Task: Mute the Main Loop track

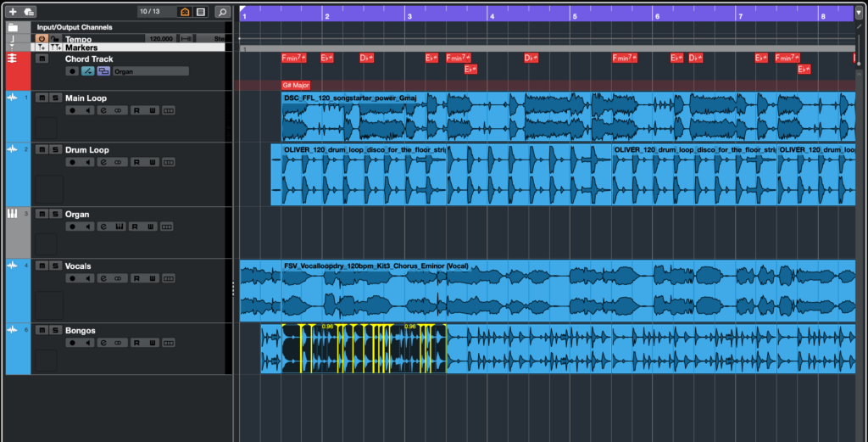Action: tap(42, 98)
